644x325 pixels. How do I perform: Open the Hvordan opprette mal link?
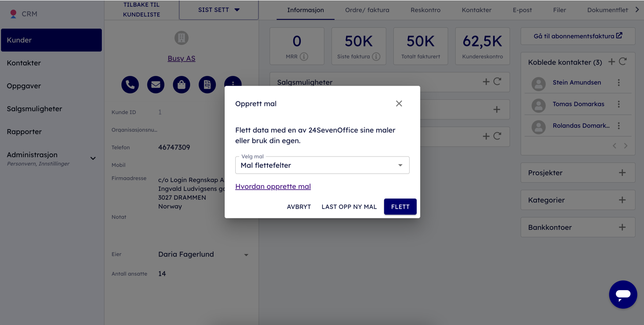pyautogui.click(x=273, y=187)
